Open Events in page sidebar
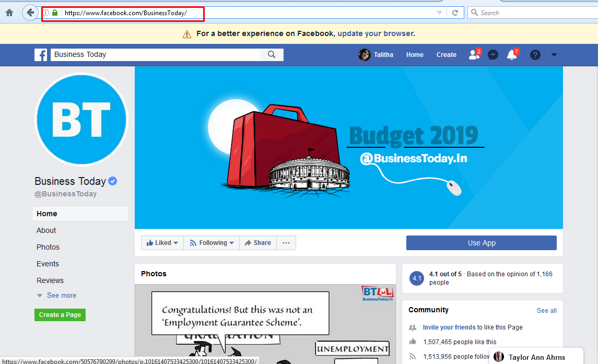598x364 pixels. click(48, 264)
